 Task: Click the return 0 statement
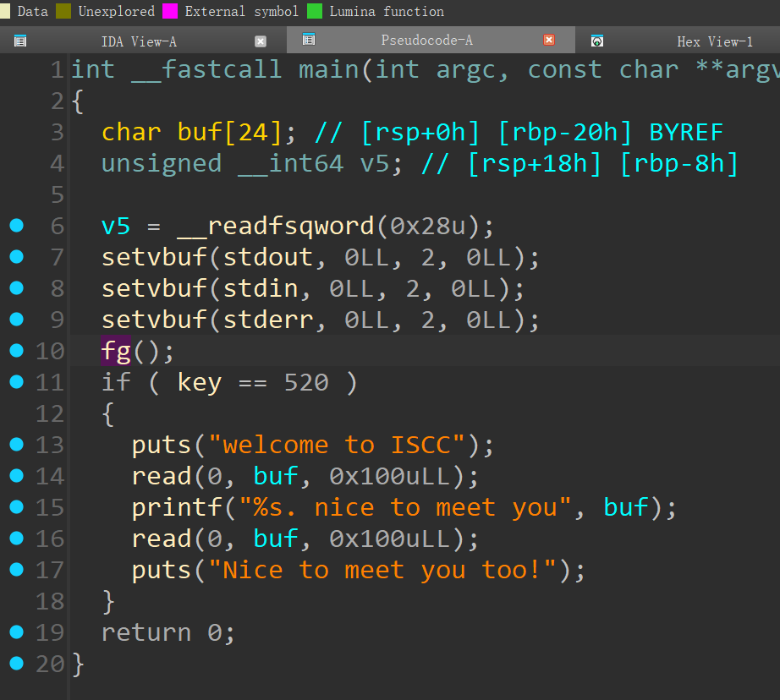(168, 633)
